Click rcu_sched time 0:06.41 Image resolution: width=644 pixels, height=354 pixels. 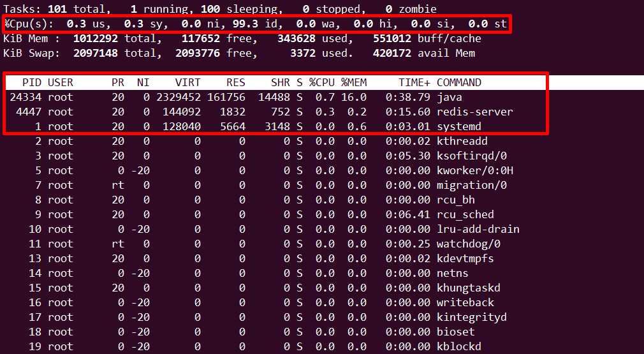pyautogui.click(x=408, y=214)
